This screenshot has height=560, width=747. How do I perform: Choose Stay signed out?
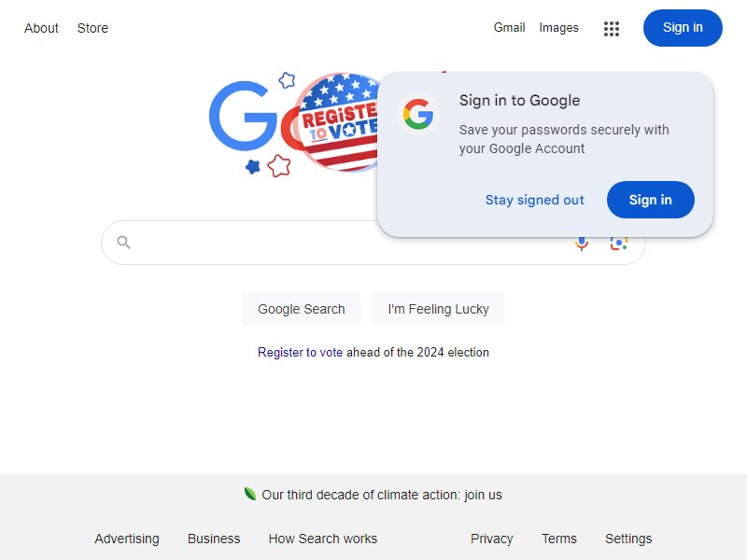534,200
